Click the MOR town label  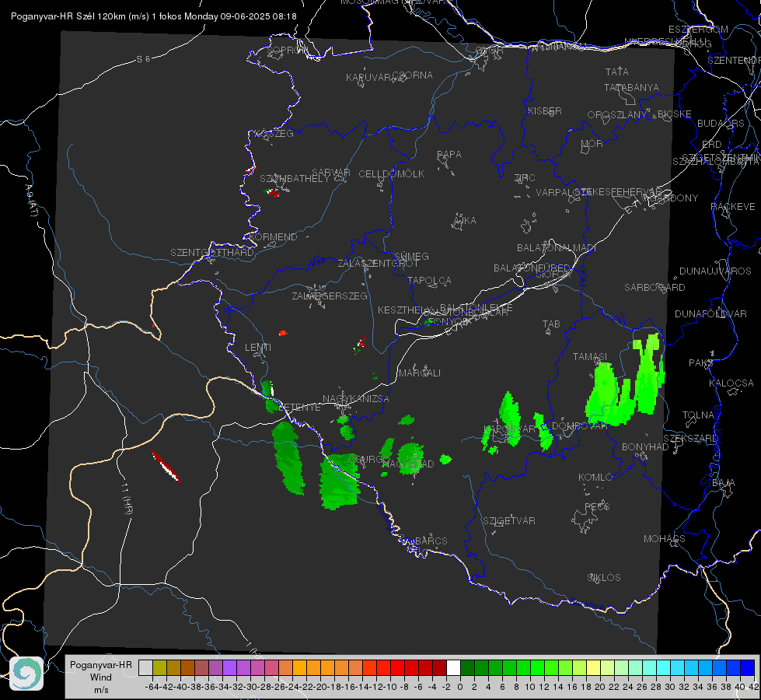pyautogui.click(x=592, y=143)
